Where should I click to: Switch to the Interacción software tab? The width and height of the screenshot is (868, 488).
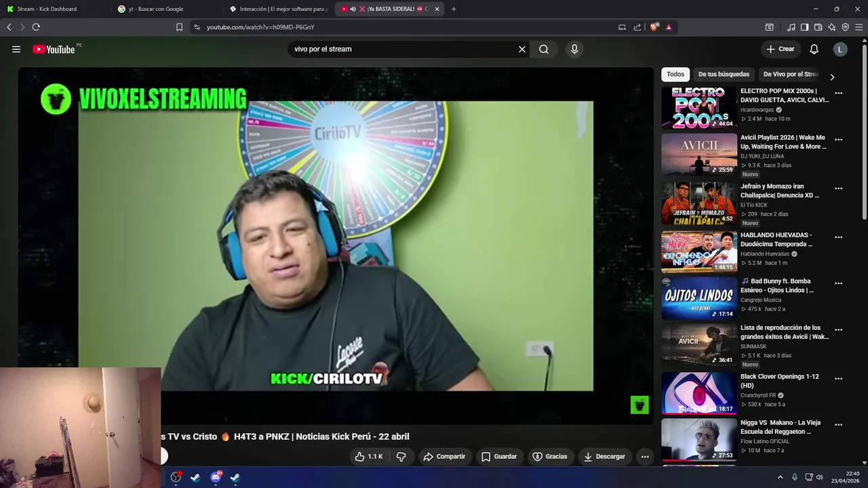point(278,9)
